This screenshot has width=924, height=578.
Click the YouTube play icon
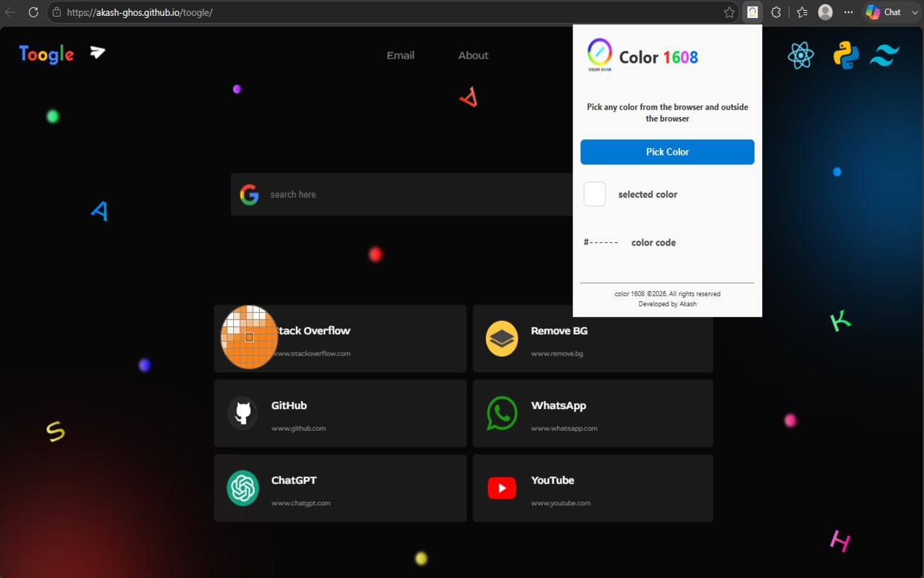502,488
